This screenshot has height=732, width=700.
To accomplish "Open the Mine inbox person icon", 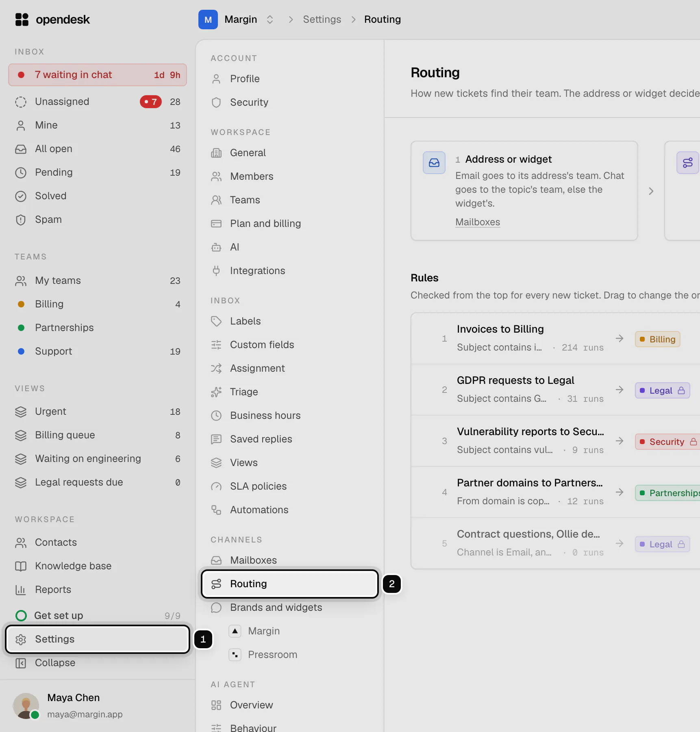I will [x=21, y=125].
